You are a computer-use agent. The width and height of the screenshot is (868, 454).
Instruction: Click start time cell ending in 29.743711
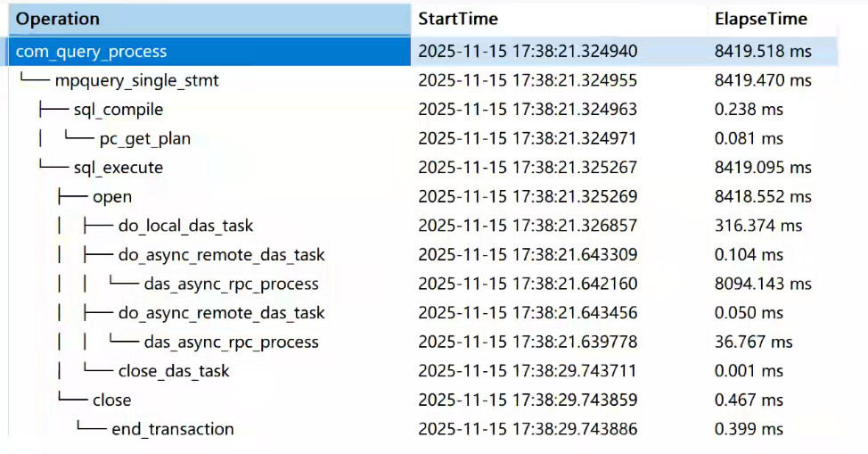pos(528,370)
